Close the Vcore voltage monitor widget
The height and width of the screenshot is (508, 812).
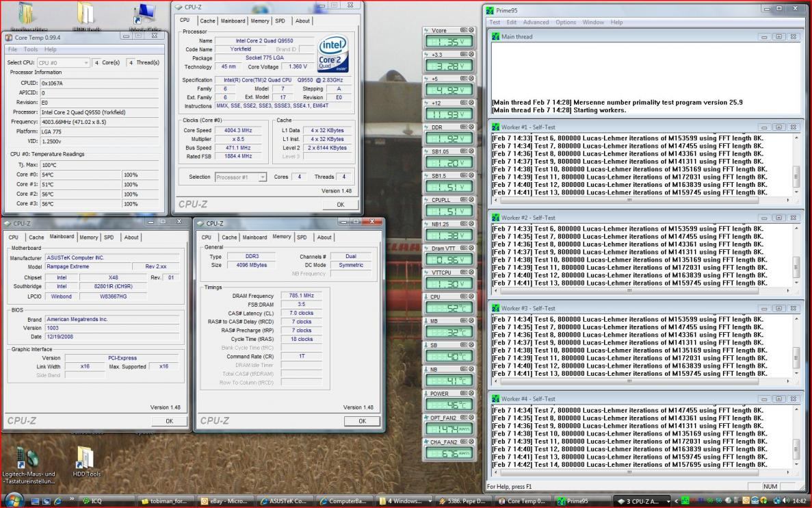point(471,30)
